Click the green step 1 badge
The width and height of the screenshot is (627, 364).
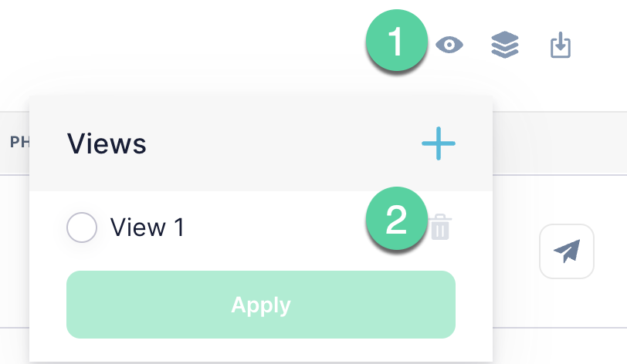397,40
